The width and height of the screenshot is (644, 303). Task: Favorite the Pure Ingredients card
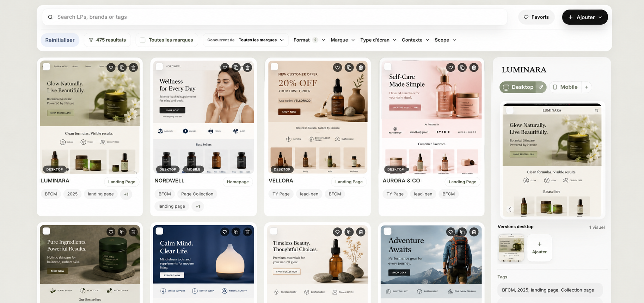(111, 232)
